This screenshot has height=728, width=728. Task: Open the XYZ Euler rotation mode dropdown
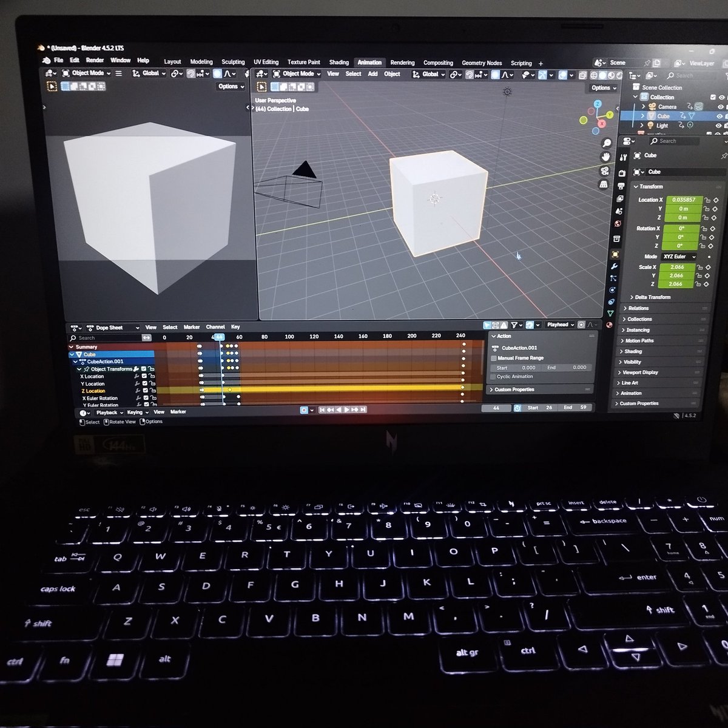pyautogui.click(x=678, y=257)
